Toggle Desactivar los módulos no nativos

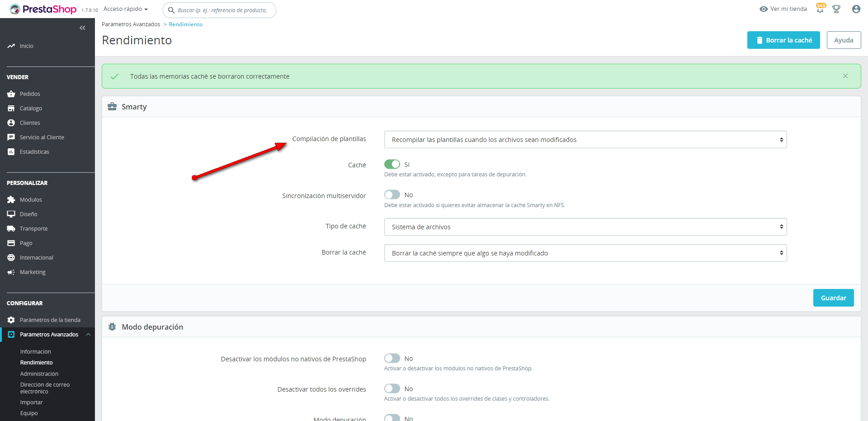click(x=392, y=358)
